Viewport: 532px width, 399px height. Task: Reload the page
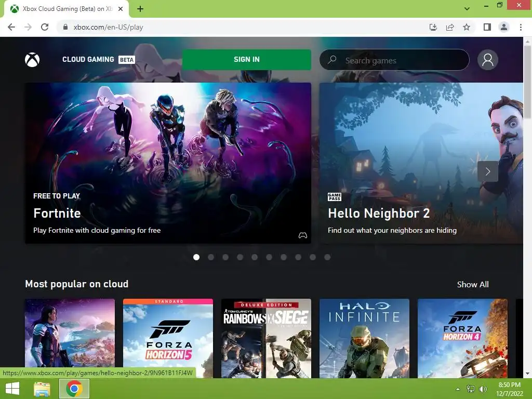tap(45, 27)
